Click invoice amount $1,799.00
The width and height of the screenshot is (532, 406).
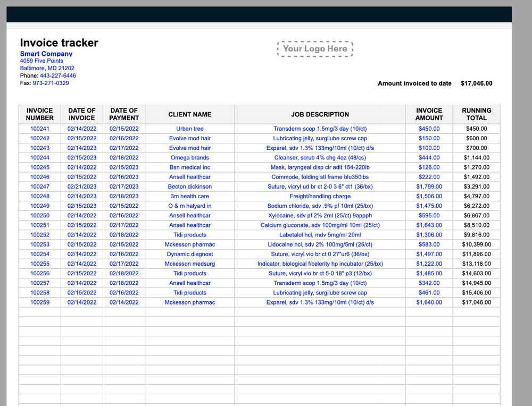[429, 187]
